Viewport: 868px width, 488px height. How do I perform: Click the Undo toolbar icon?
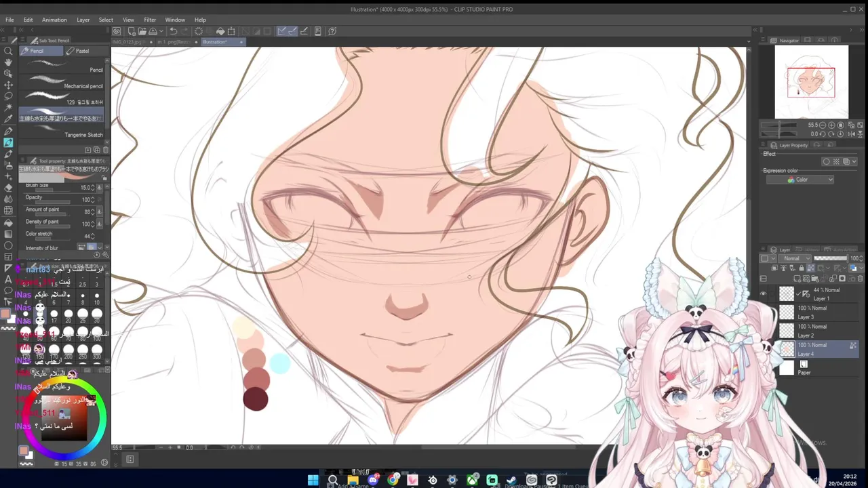(x=173, y=31)
